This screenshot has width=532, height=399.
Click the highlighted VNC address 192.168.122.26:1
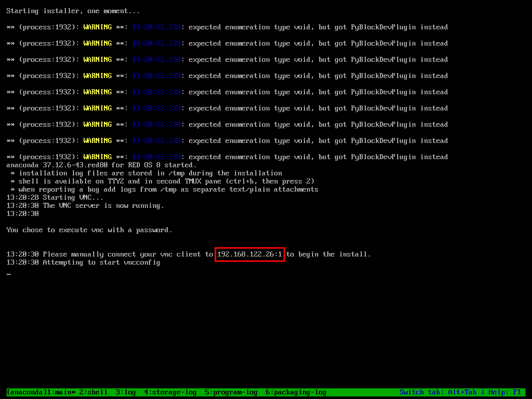(x=249, y=254)
